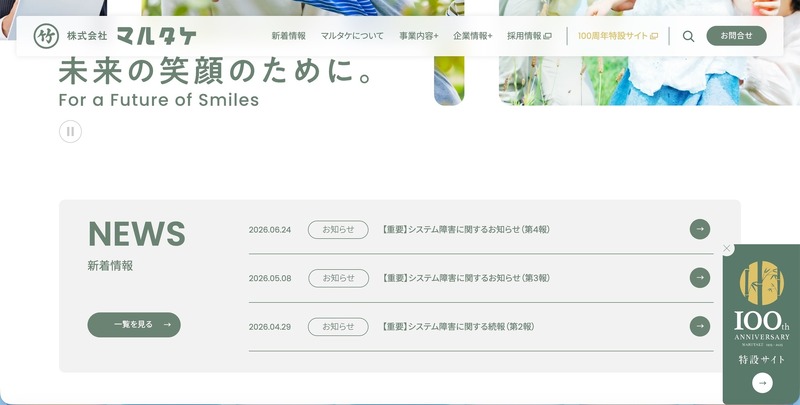Click お知らせ tag on 2026.04.29 row

click(x=338, y=326)
